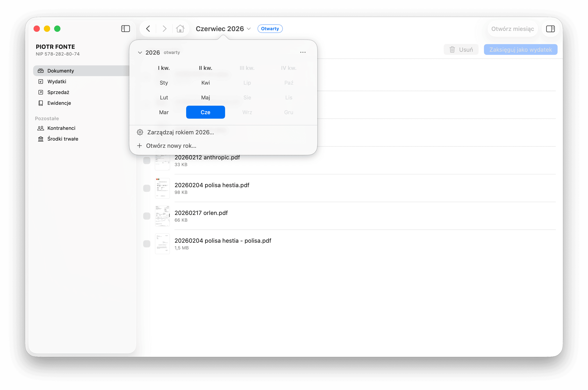Check the box for 20260204 polisa hestia.pdf

coord(147,188)
